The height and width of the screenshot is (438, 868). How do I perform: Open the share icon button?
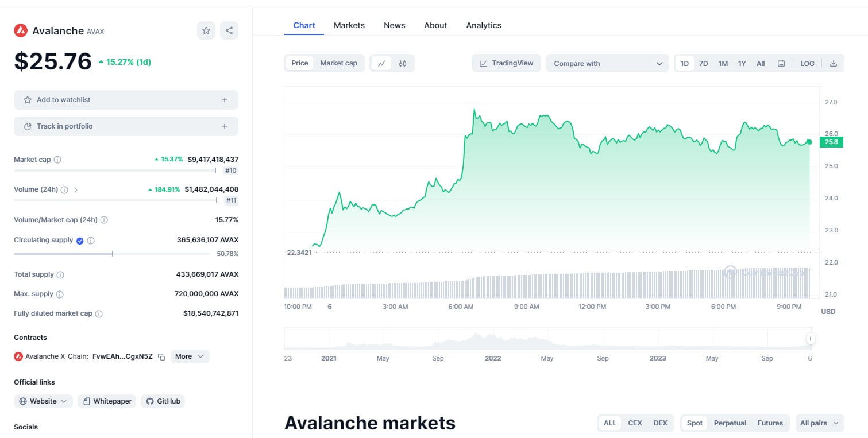(229, 30)
